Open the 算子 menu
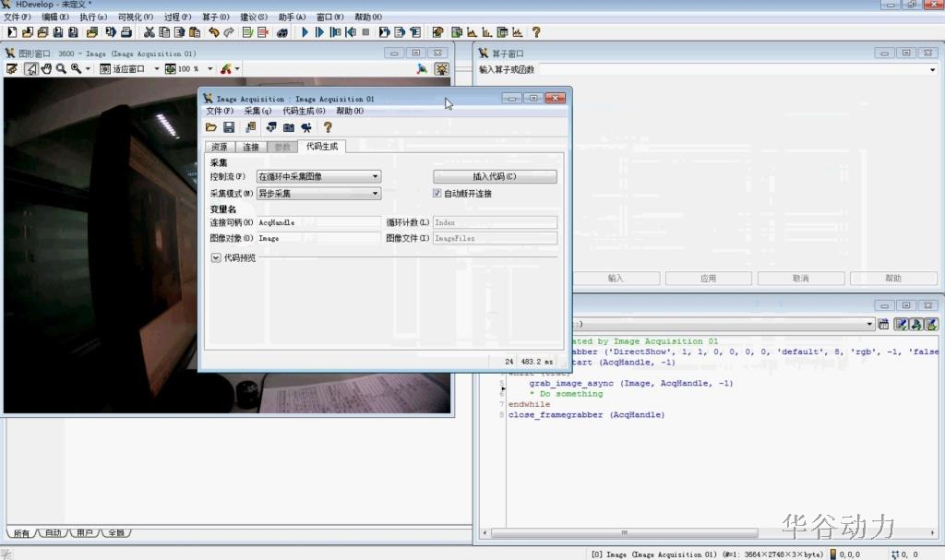This screenshot has height=560, width=945. click(x=215, y=17)
